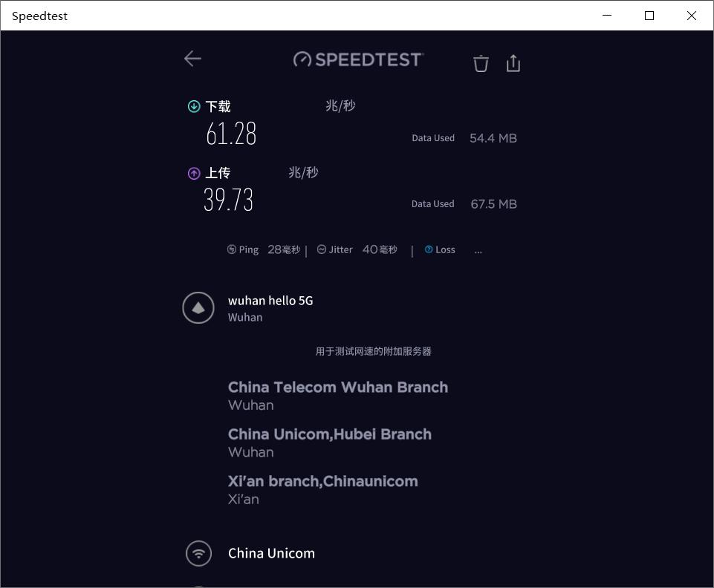
Task: Select China Telecom Wuhan Branch server
Action: pyautogui.click(x=338, y=388)
